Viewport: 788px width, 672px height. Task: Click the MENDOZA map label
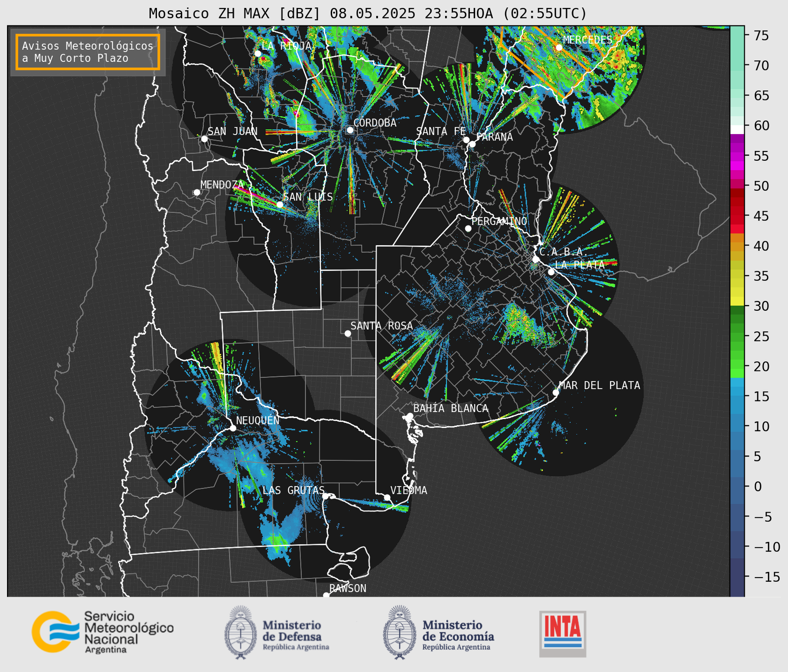[222, 185]
